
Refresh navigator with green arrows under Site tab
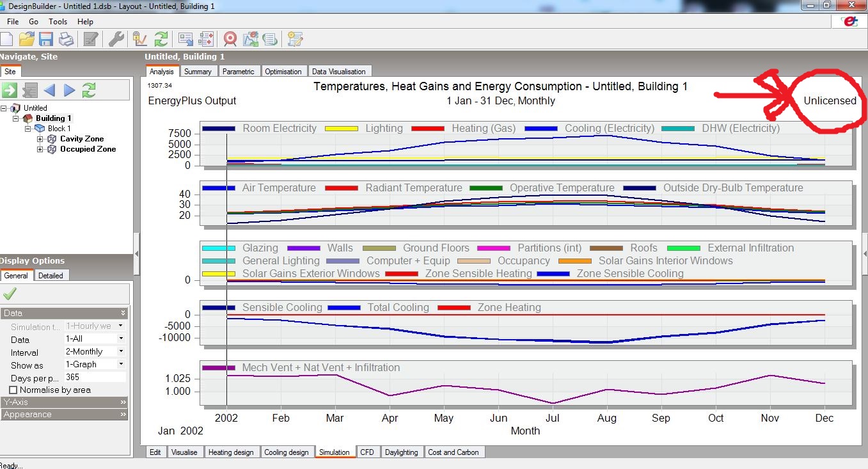point(89,90)
